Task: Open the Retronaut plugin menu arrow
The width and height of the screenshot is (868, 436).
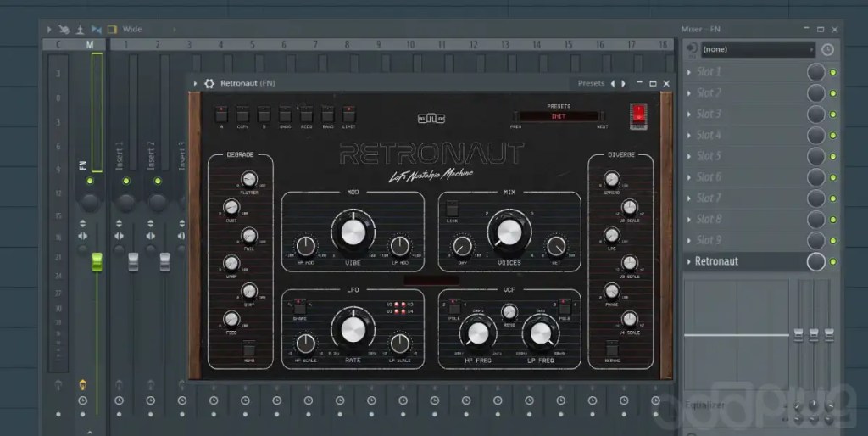Action: pyautogui.click(x=196, y=83)
